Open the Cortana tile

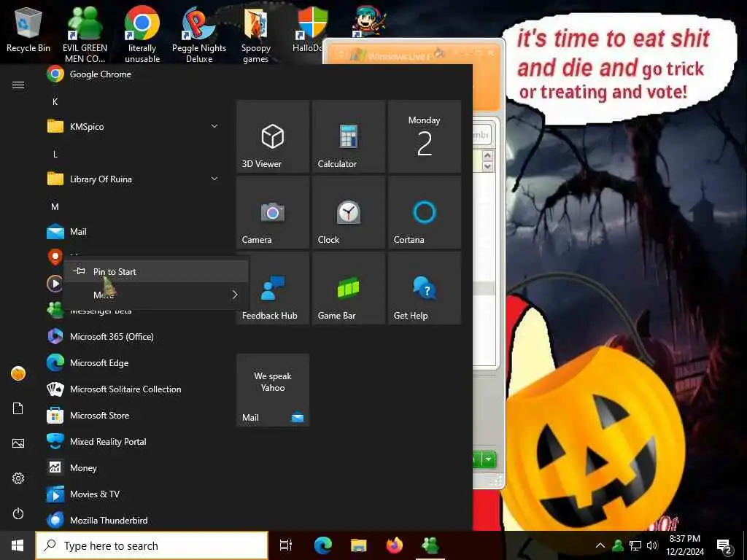point(425,212)
